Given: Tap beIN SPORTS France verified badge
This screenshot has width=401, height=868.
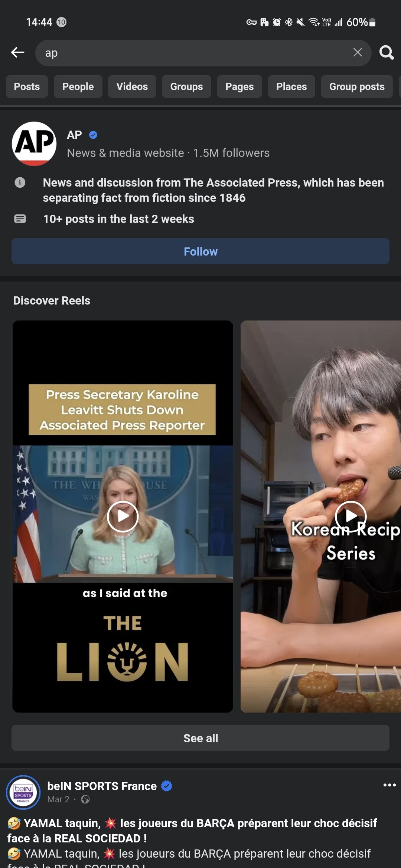Looking at the screenshot, I should click(167, 786).
